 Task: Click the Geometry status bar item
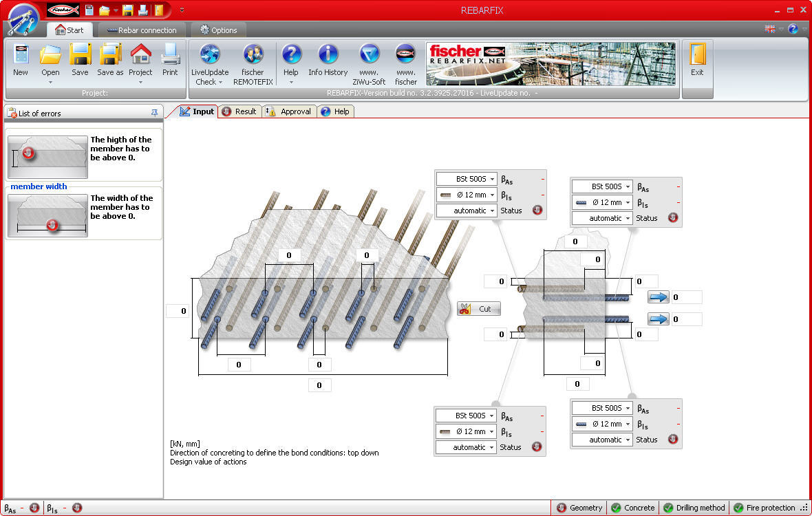point(579,508)
